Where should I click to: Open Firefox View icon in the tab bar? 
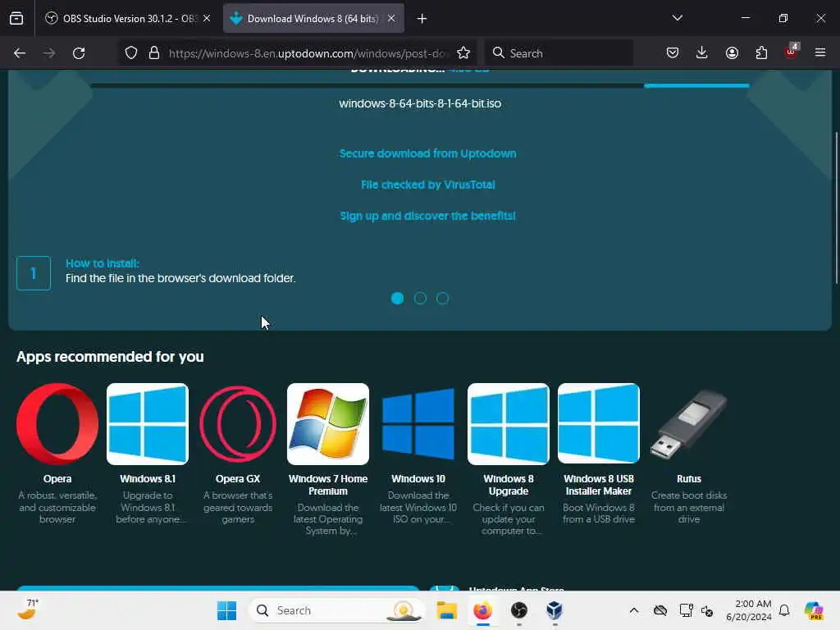pos(16,18)
